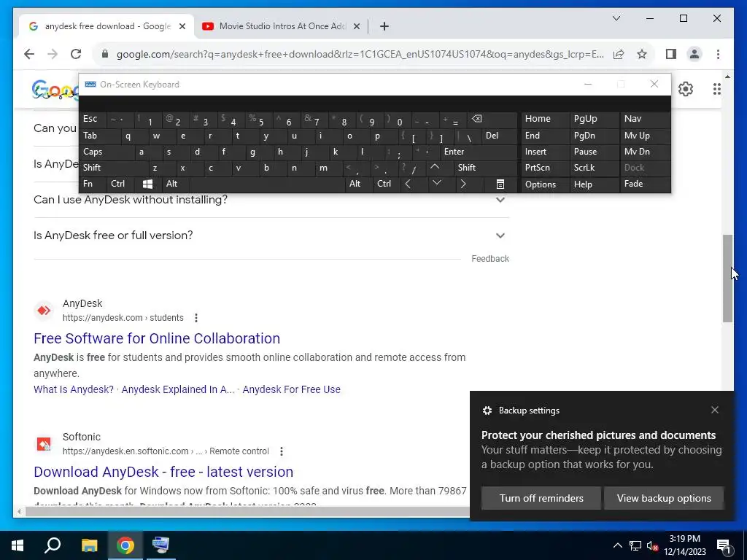Open 'Anydesk For Free Use' sitelink

292,389
